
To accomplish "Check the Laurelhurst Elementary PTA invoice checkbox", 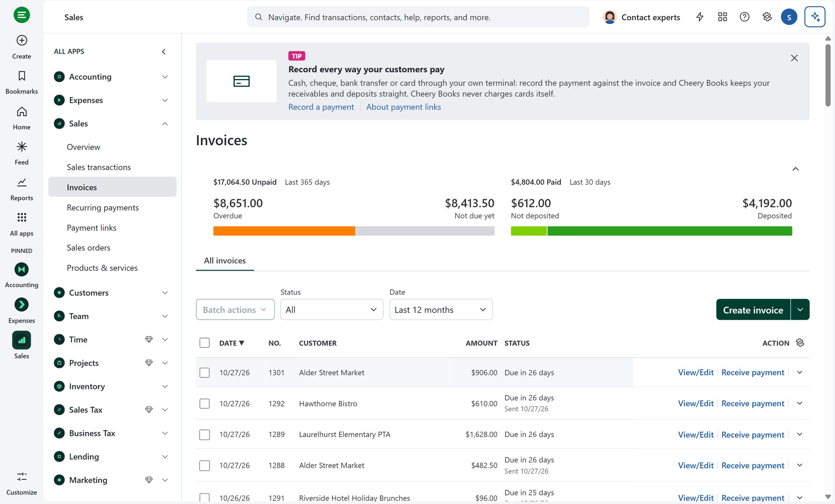I will click(x=205, y=434).
